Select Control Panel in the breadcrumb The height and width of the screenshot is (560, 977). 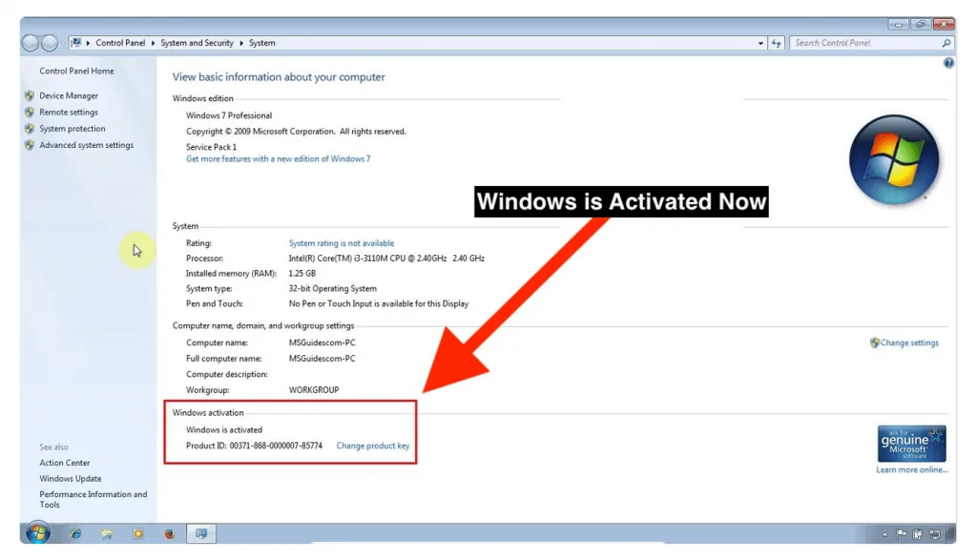pos(120,43)
